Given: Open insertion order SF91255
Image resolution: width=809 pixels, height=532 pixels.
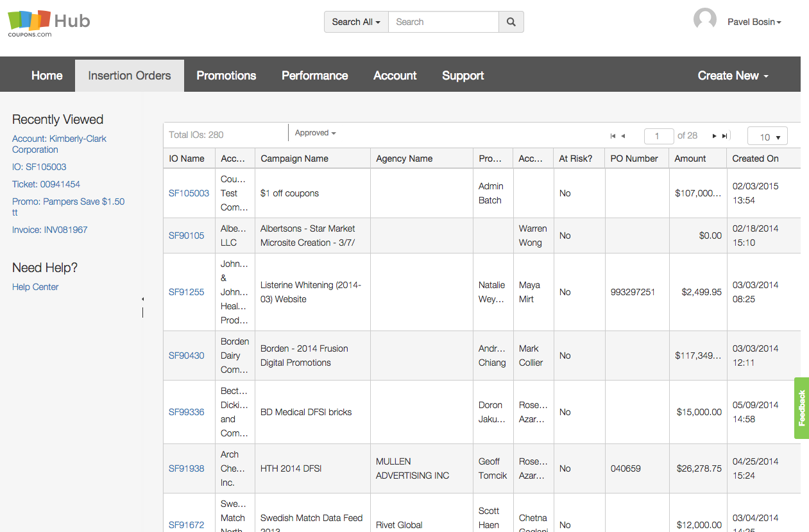Looking at the screenshot, I should point(186,292).
